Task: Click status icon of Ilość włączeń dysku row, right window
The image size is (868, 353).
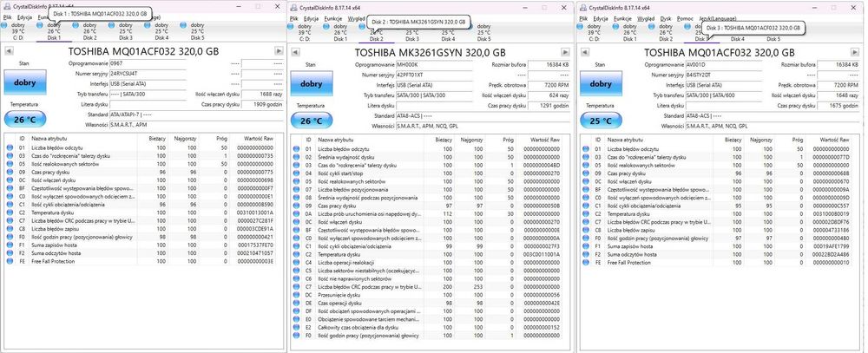Action: point(584,181)
